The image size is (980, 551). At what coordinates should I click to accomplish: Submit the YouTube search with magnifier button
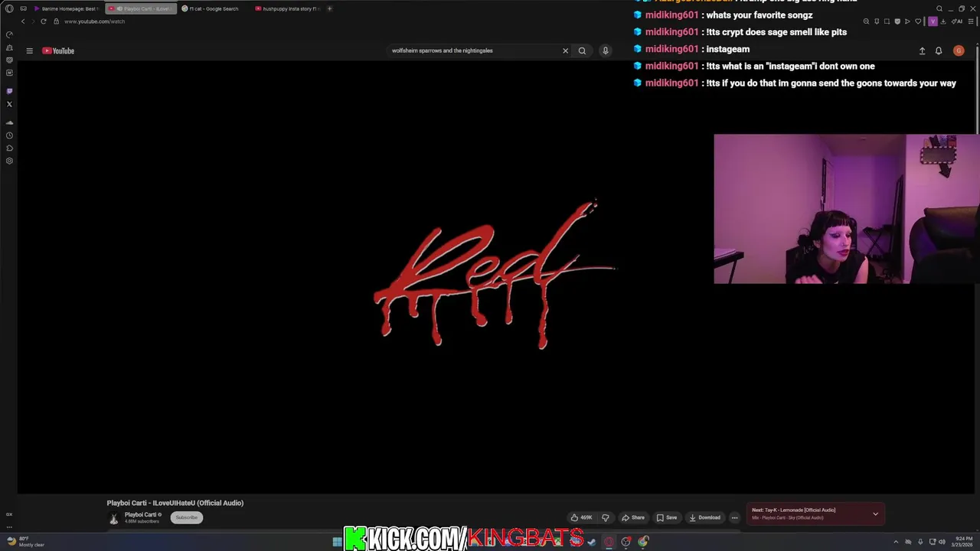582,51
